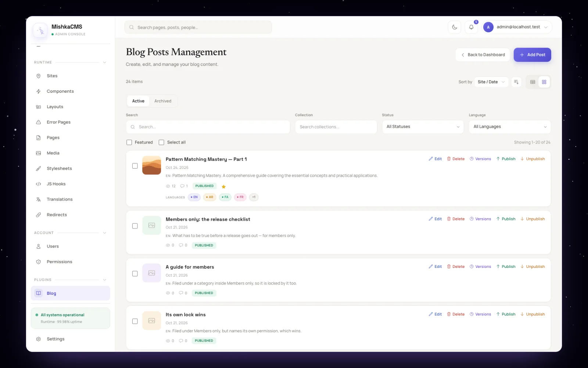This screenshot has width=588, height=368.
Task: Click the MishkaCMS logo icon
Action: point(40,30)
